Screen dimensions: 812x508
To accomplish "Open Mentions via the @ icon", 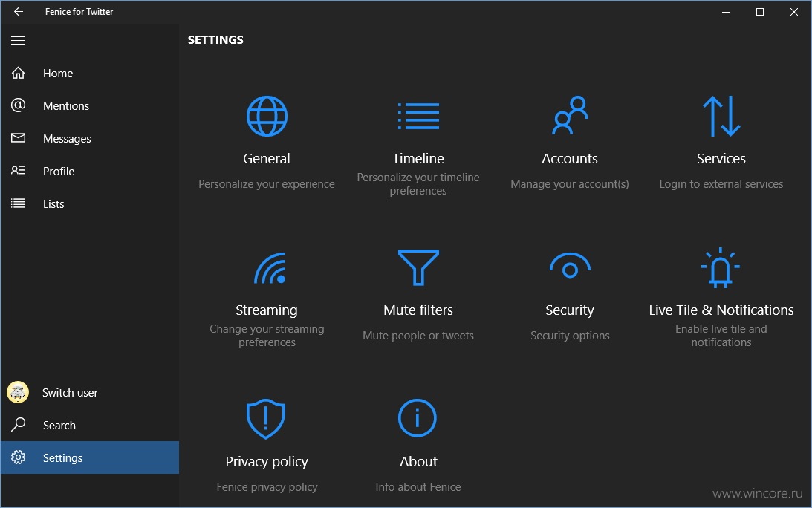I will point(18,105).
